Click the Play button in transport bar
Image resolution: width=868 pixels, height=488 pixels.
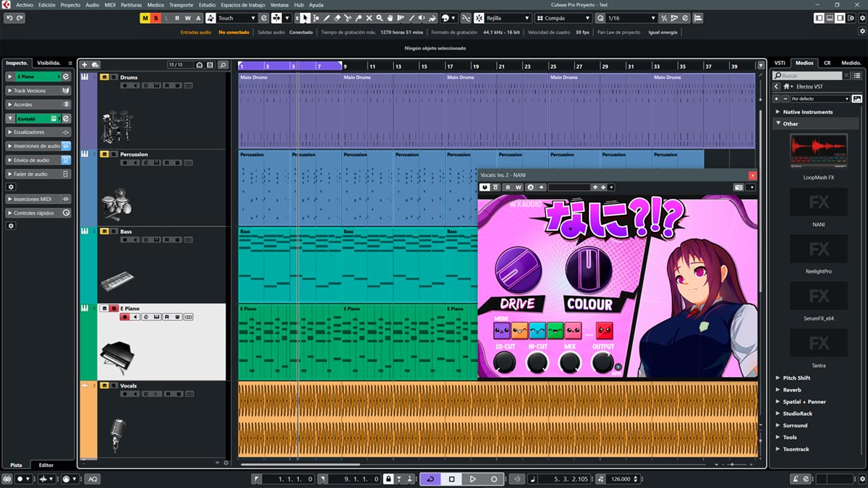coord(472,479)
